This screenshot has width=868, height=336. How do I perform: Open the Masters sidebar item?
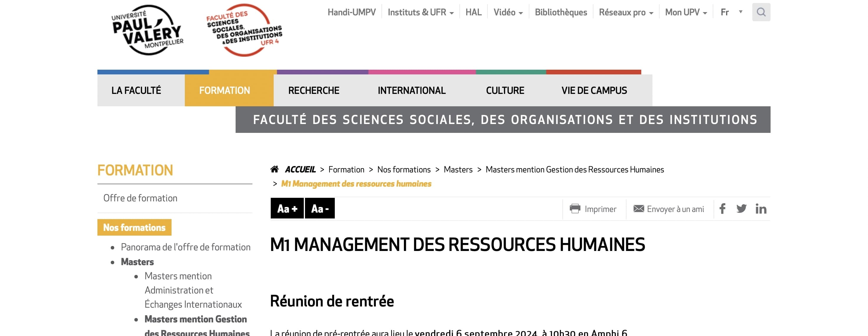tap(137, 262)
